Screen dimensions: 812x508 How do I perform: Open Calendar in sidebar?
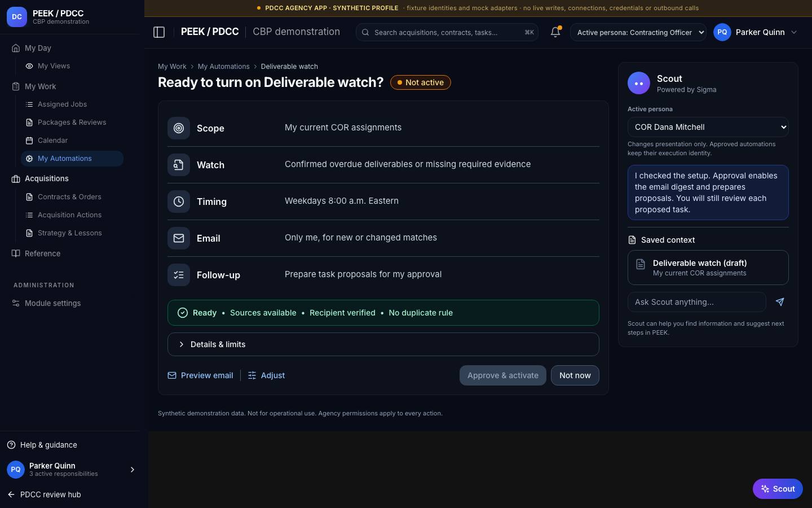pos(52,141)
